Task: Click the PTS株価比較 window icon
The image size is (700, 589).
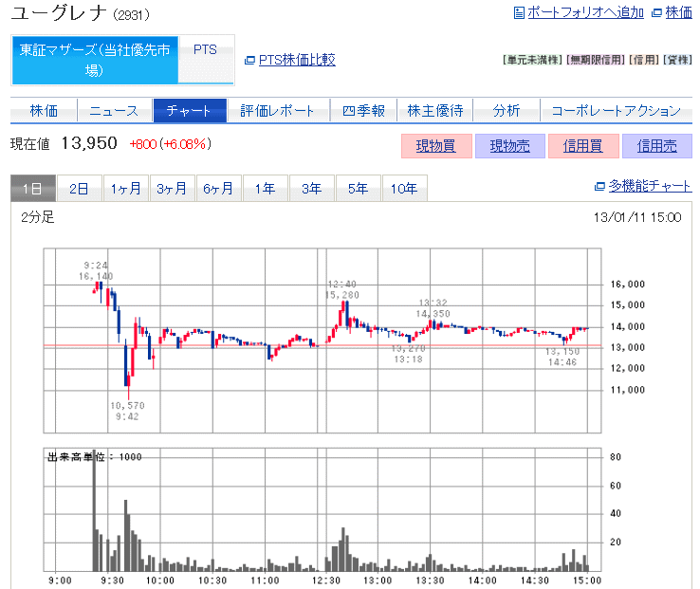Action: tap(249, 61)
